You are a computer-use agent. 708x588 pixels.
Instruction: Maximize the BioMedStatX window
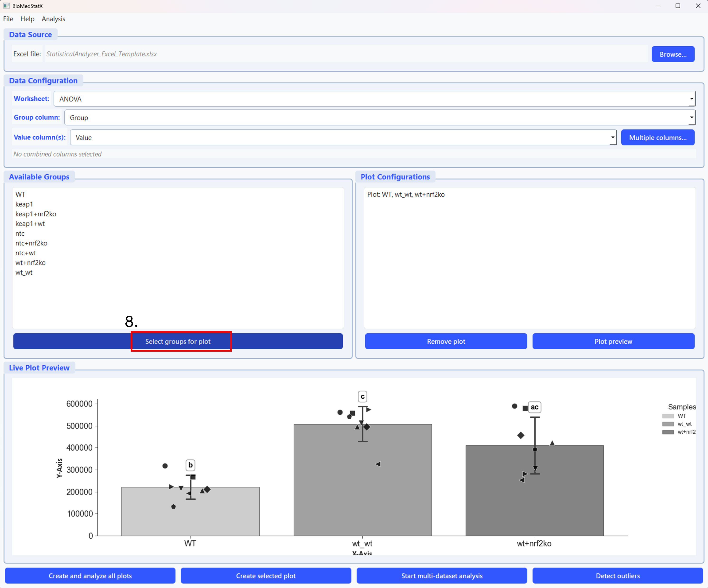pos(678,6)
